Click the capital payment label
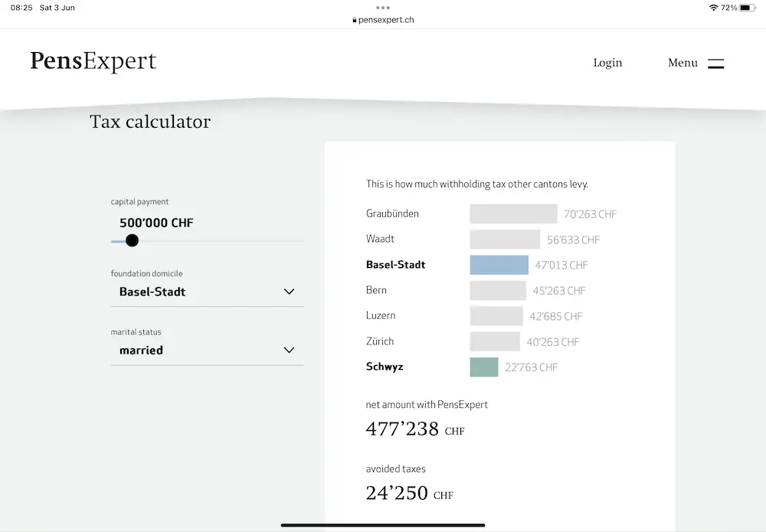 click(139, 201)
